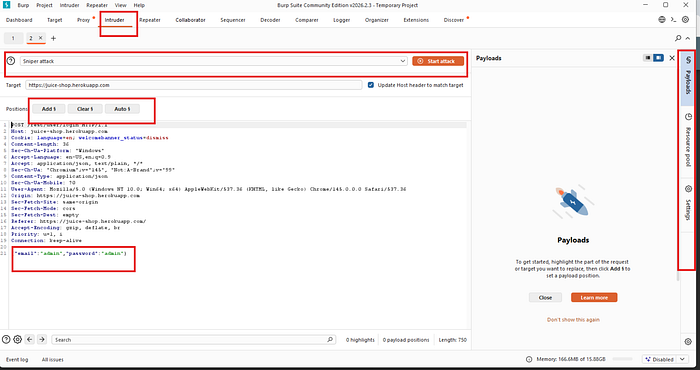Image resolution: width=700 pixels, height=370 pixels.
Task: Click the Add § button
Action: pos(49,109)
